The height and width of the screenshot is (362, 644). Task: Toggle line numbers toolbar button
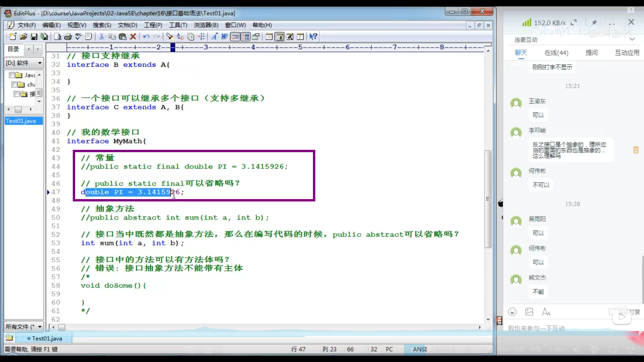coord(246,37)
